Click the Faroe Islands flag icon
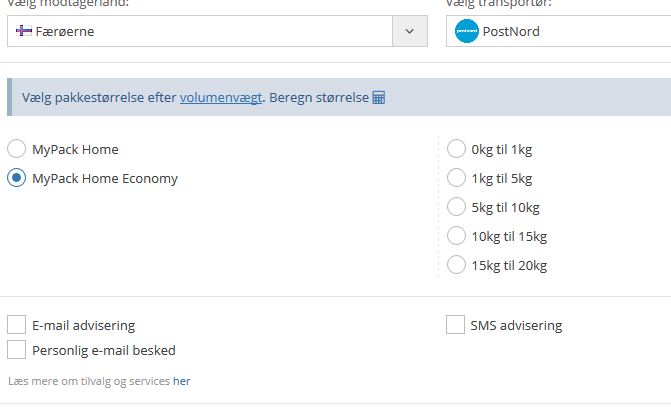This screenshot has height=410, width=671. point(25,31)
